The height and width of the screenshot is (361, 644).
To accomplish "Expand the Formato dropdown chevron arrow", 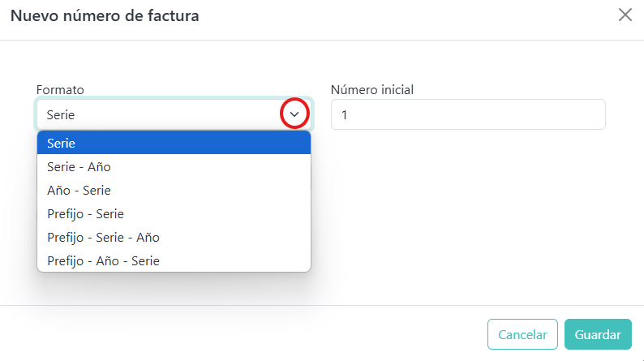I will tap(294, 114).
